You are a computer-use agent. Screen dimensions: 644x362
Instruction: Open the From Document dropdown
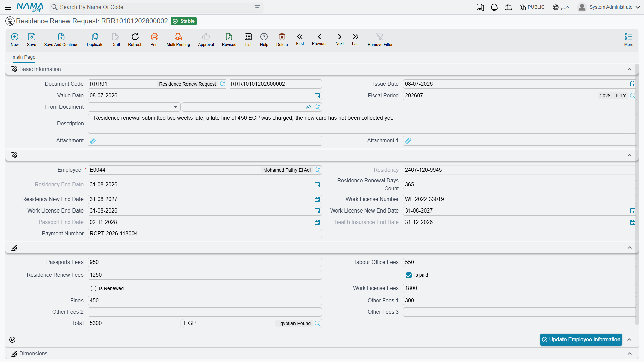tap(134, 107)
